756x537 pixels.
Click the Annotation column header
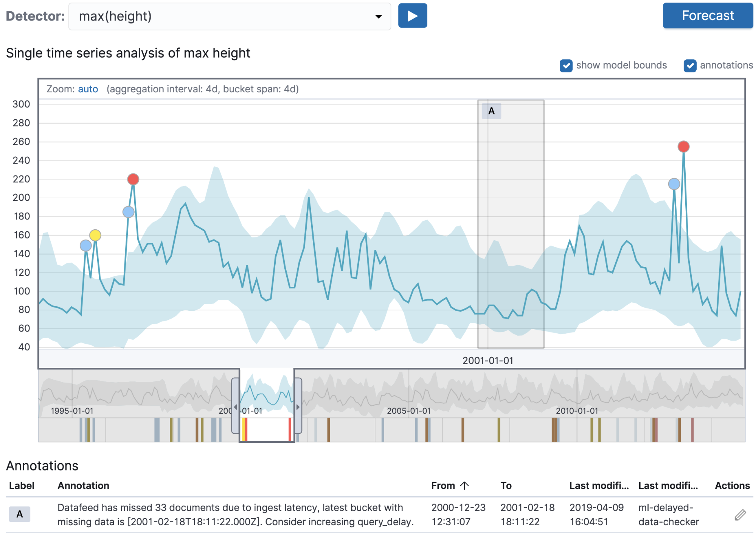point(83,486)
